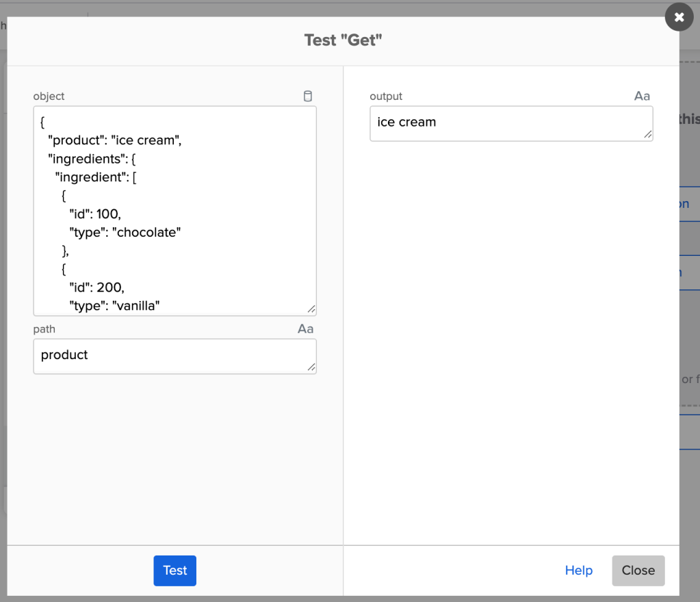Click the object field label
700x602 pixels.
tap(49, 96)
